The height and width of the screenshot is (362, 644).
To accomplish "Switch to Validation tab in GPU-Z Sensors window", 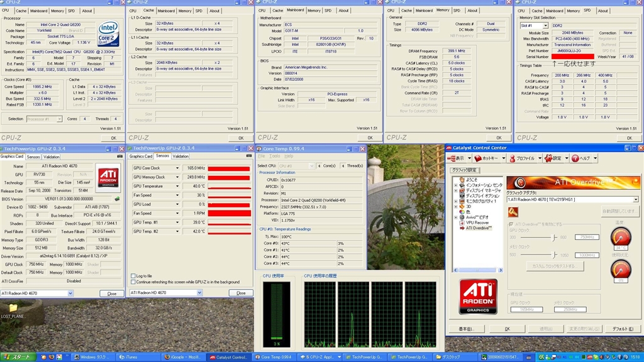I will pyautogui.click(x=180, y=156).
